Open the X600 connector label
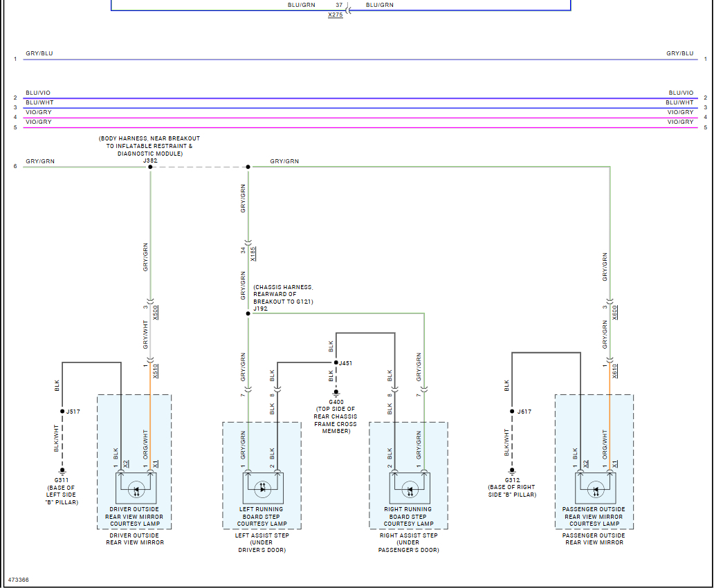Image resolution: width=714 pixels, height=588 pixels. coord(615,313)
